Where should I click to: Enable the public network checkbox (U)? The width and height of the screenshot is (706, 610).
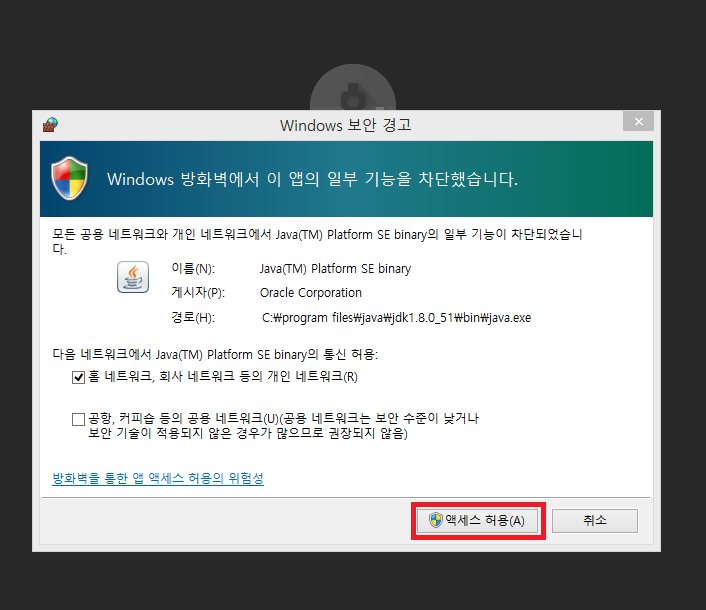point(78,419)
